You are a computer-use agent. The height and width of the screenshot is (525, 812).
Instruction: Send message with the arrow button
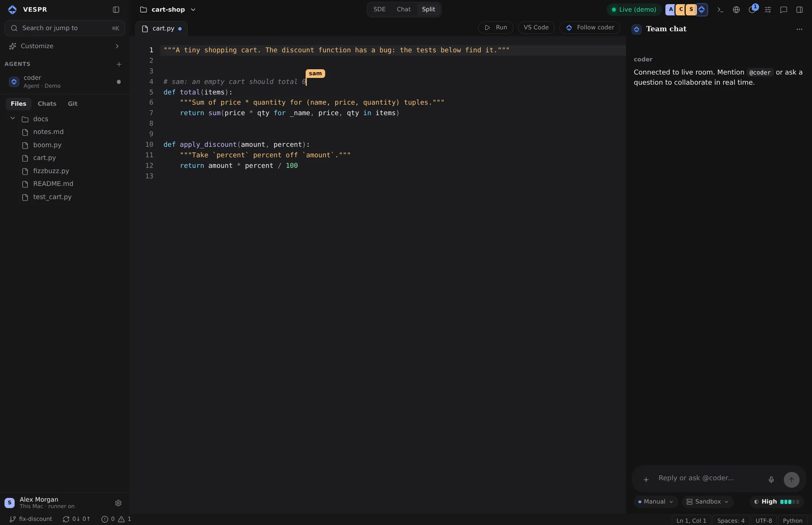tap(791, 479)
